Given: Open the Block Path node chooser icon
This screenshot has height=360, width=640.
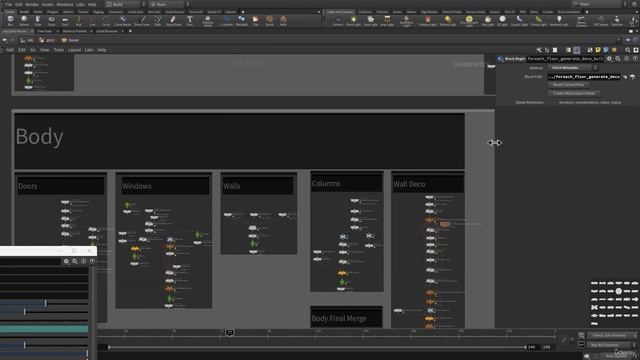Looking at the screenshot, I should click(633, 76).
